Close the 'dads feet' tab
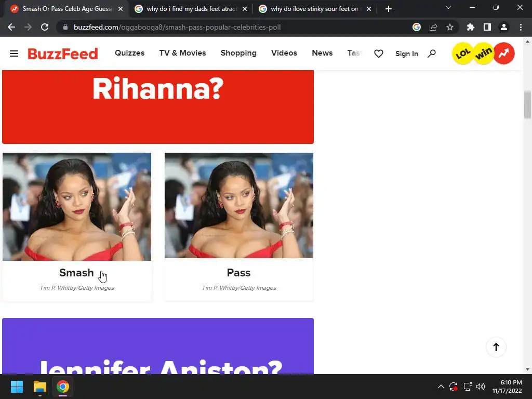This screenshot has width=532, height=399. point(245,9)
